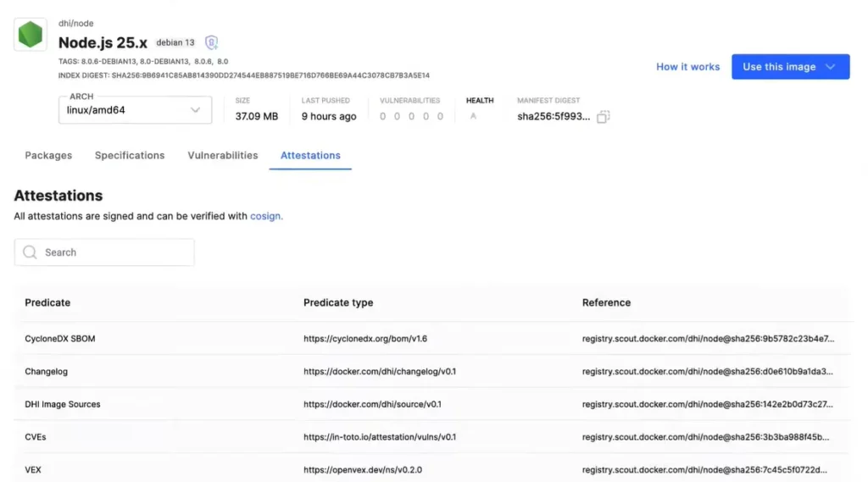Image resolution: width=868 pixels, height=482 pixels.
Task: Select the Attestations tab
Action: (310, 156)
